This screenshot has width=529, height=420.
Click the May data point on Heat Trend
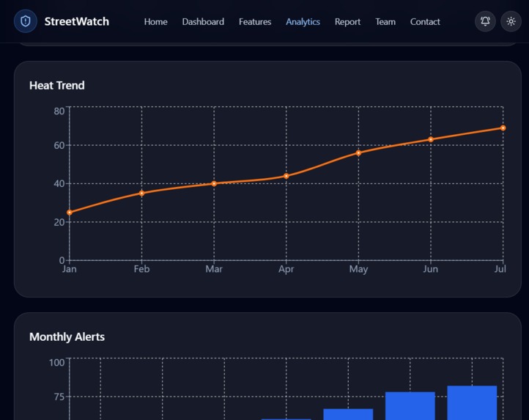[x=358, y=153]
